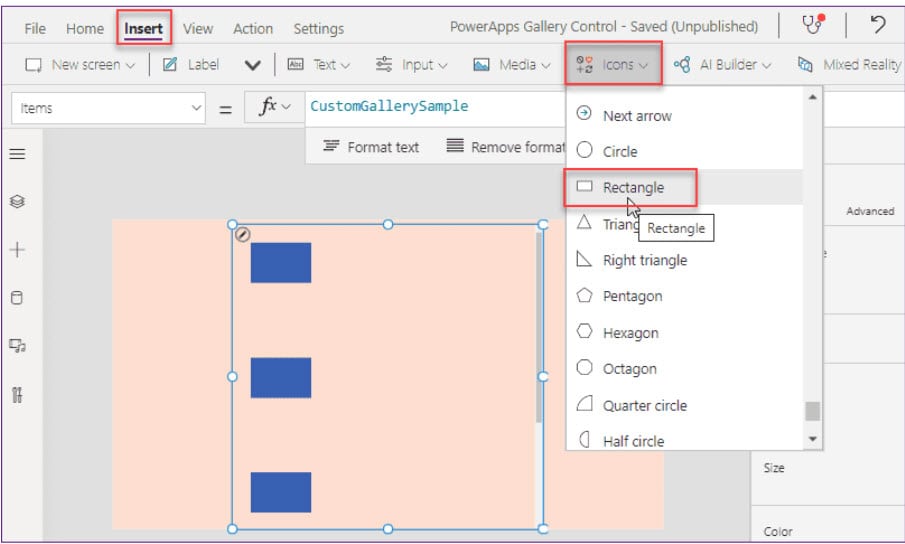This screenshot has height=544, width=905.
Task: Select Circle shape from the list
Action: [x=685, y=151]
